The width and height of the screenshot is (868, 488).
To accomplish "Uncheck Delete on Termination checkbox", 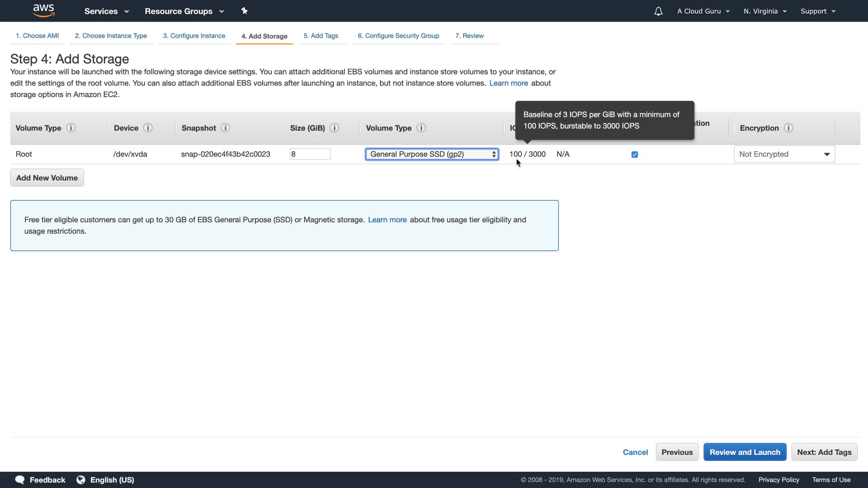I will pos(635,155).
